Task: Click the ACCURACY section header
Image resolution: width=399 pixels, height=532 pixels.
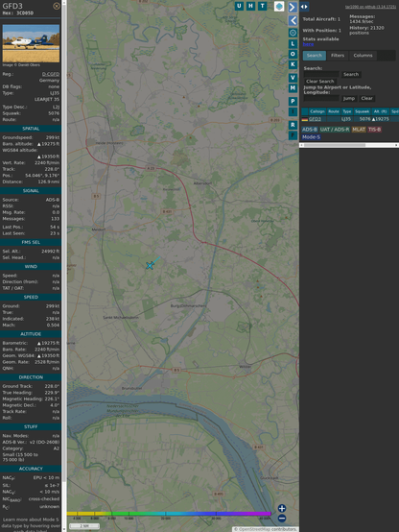Action: [31, 469]
